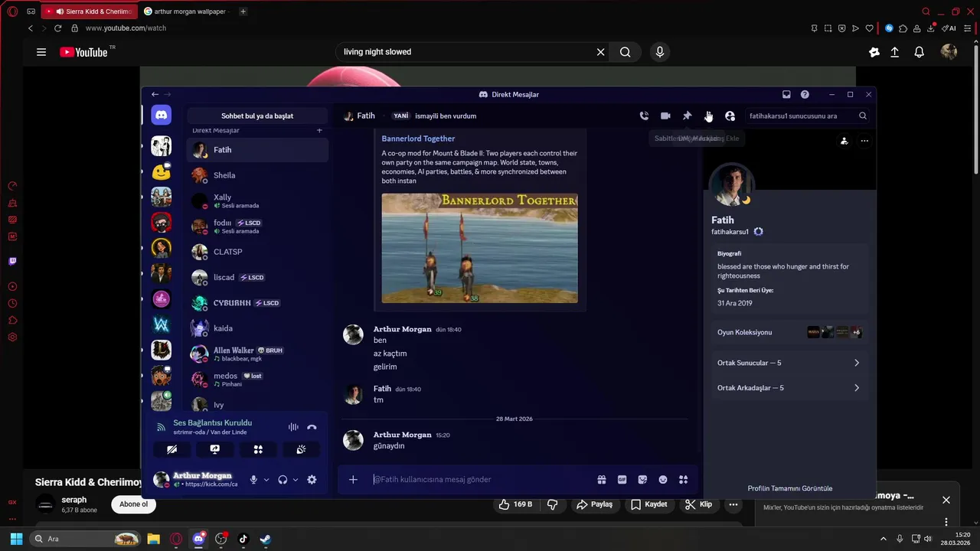The width and height of the screenshot is (980, 551).
Task: Open Bannerlord Together link
Action: point(418,139)
